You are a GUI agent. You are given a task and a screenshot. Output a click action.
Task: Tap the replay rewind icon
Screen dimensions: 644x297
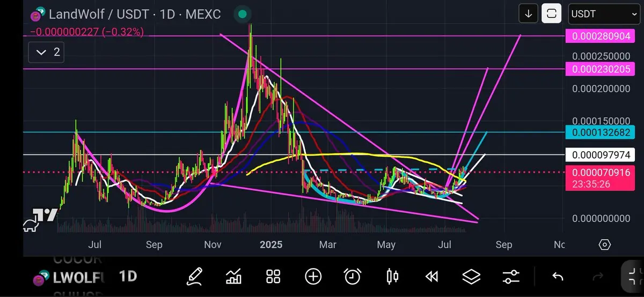(431, 277)
